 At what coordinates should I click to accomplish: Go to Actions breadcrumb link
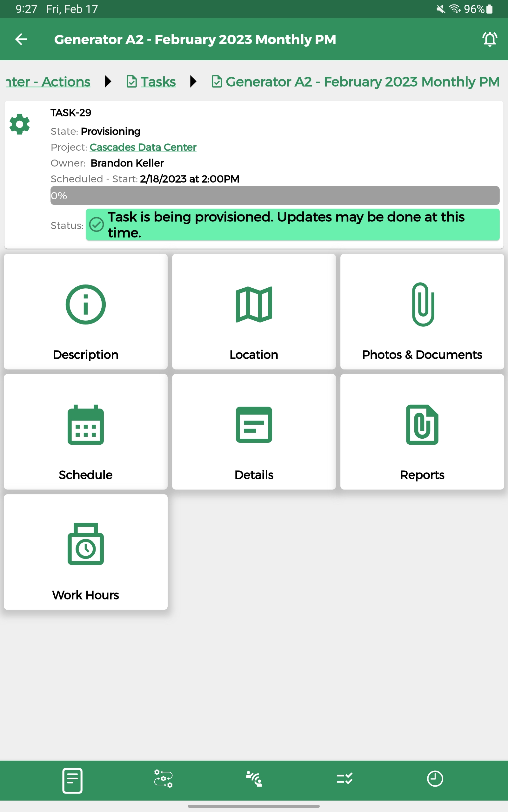[48, 82]
